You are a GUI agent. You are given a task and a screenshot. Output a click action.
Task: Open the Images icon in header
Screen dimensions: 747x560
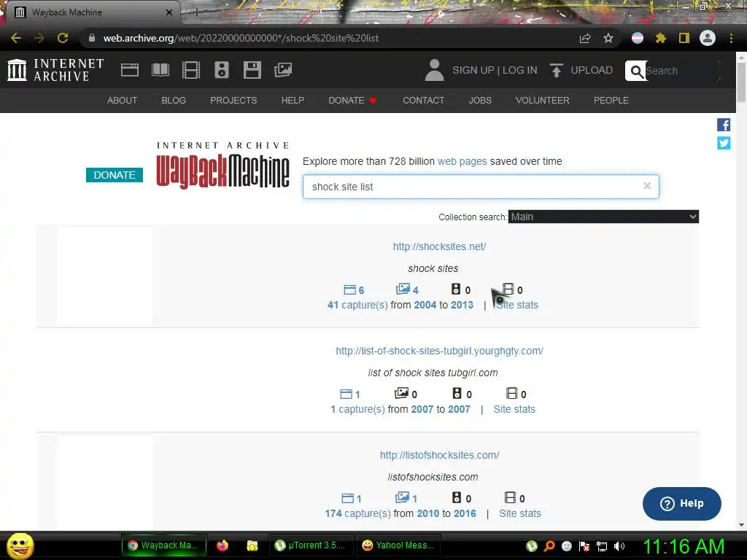coord(283,70)
